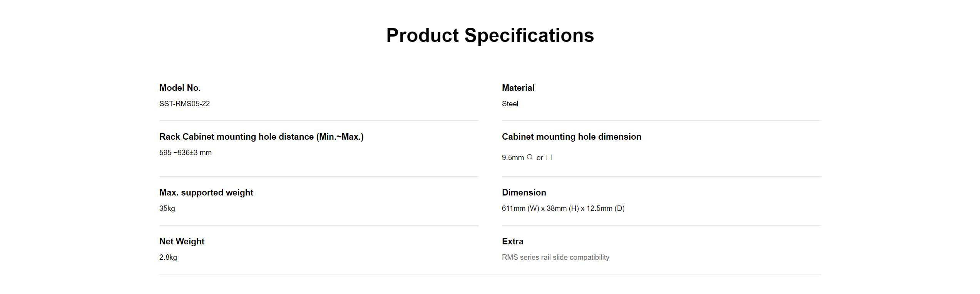Click the Product Specifications heading
The width and height of the screenshot is (980, 294).
tap(490, 35)
